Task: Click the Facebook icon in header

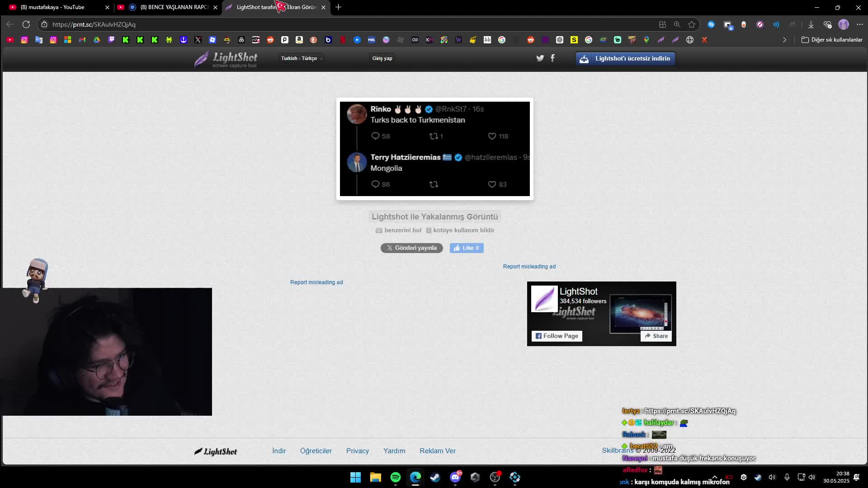Action: tap(552, 58)
